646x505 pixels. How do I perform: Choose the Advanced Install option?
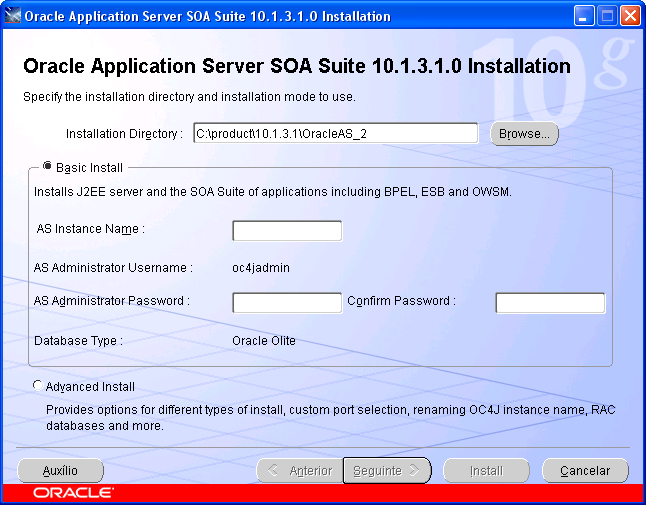tap(38, 386)
